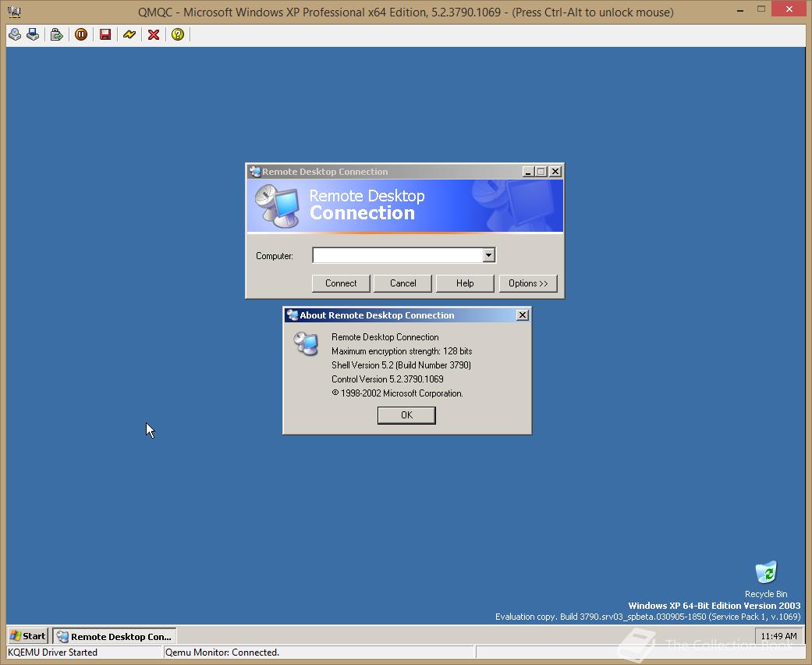
Task: Open the Windows Start menu
Action: click(28, 636)
